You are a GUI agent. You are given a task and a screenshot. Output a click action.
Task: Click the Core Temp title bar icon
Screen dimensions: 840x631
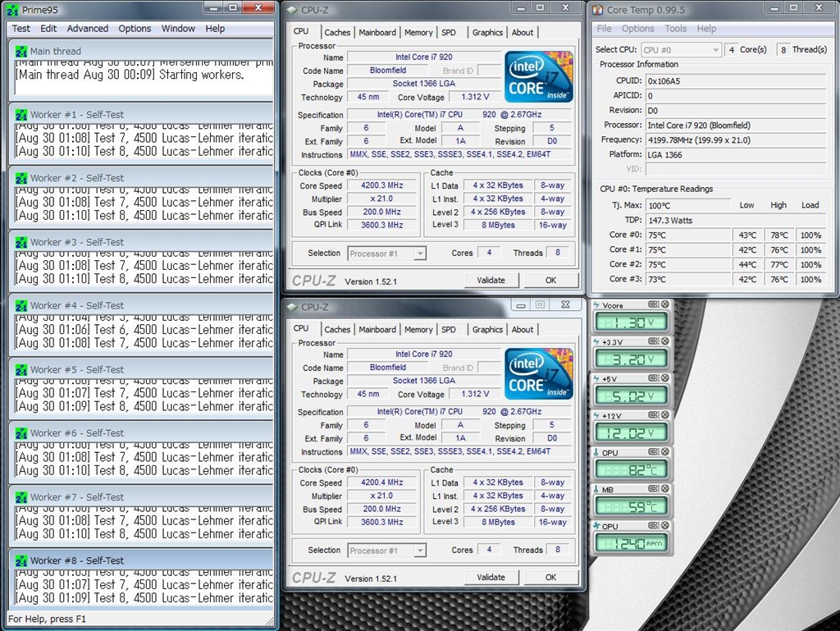(x=596, y=10)
